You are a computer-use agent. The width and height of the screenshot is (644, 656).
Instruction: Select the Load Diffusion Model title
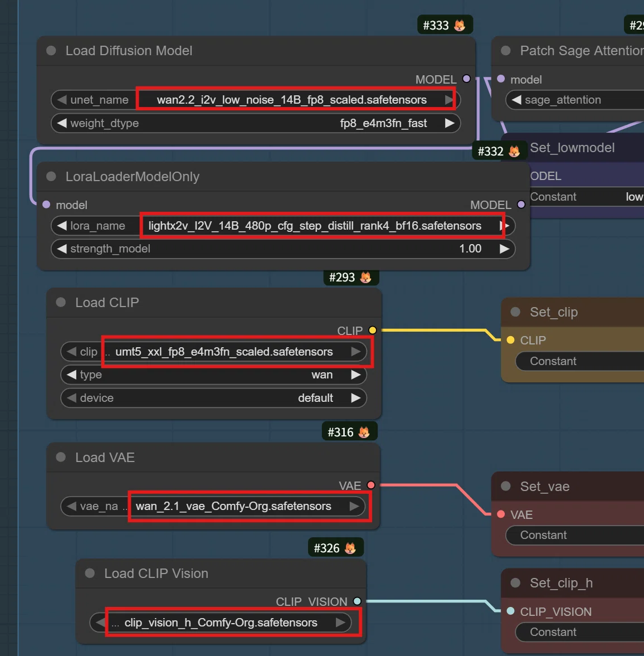129,51
